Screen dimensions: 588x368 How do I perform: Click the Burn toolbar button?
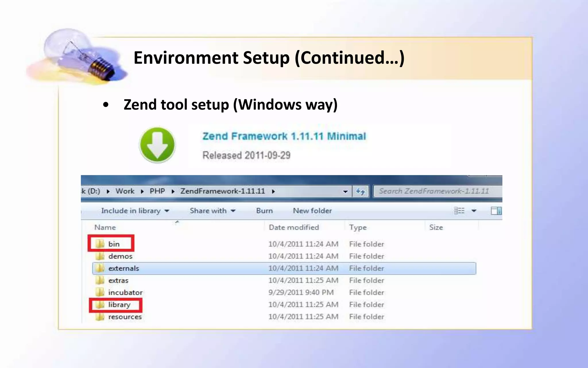coord(264,211)
